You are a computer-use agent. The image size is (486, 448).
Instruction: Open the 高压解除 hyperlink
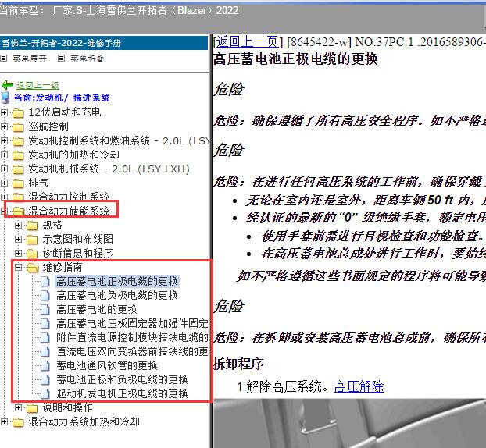click(x=359, y=386)
